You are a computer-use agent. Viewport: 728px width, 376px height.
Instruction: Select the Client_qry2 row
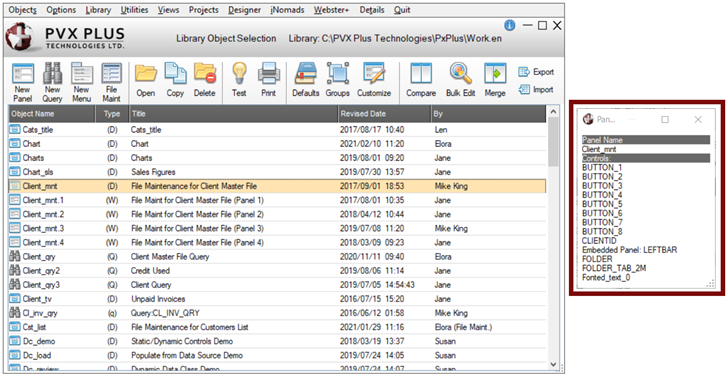(x=277, y=271)
